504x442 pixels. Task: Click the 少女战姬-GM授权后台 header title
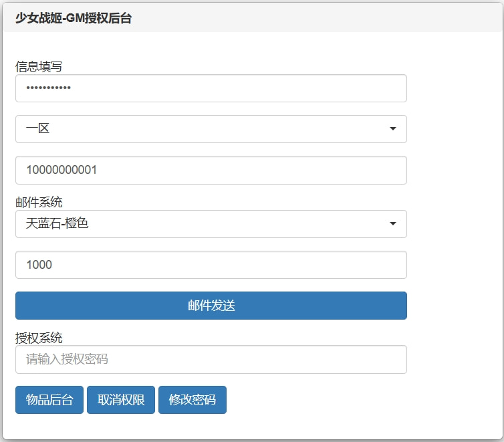coord(74,19)
